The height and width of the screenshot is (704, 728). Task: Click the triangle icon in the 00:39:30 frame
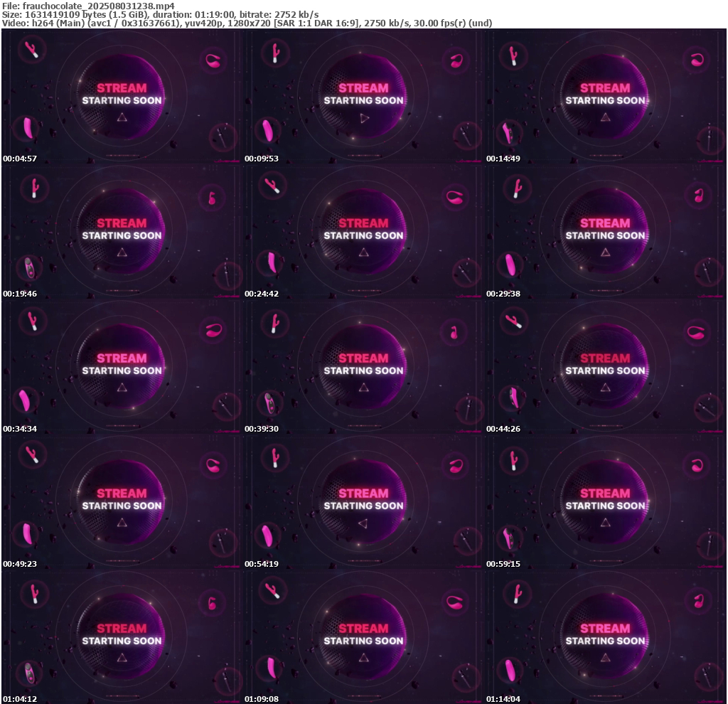364,388
